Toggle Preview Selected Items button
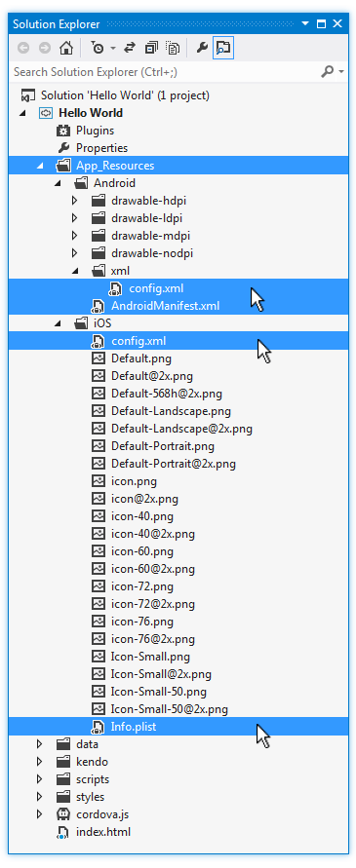The image size is (356, 868). click(x=223, y=48)
